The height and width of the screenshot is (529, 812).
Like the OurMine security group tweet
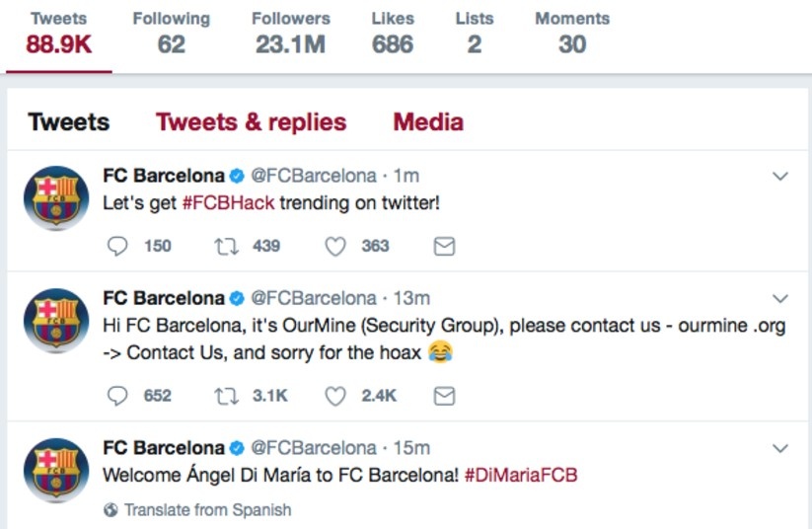pyautogui.click(x=335, y=396)
